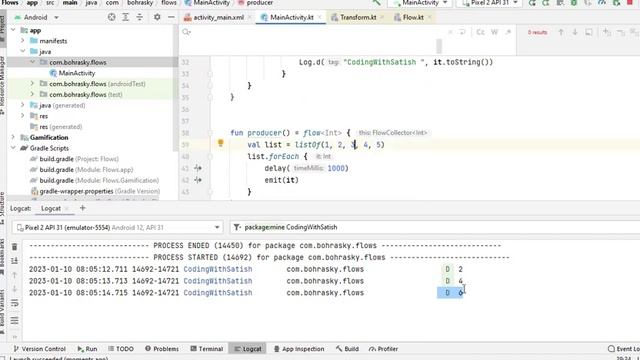
Task: Collapse the java folder
Action: pos(23,51)
